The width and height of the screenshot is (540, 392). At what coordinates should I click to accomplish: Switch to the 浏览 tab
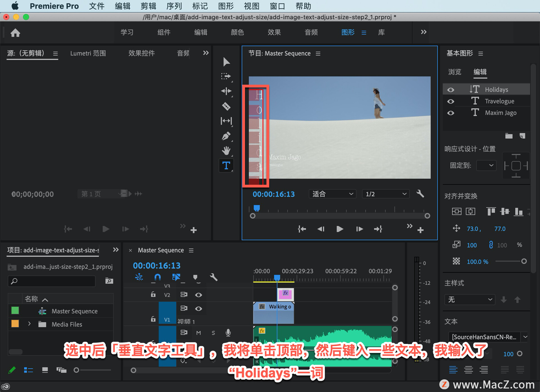[x=455, y=72]
